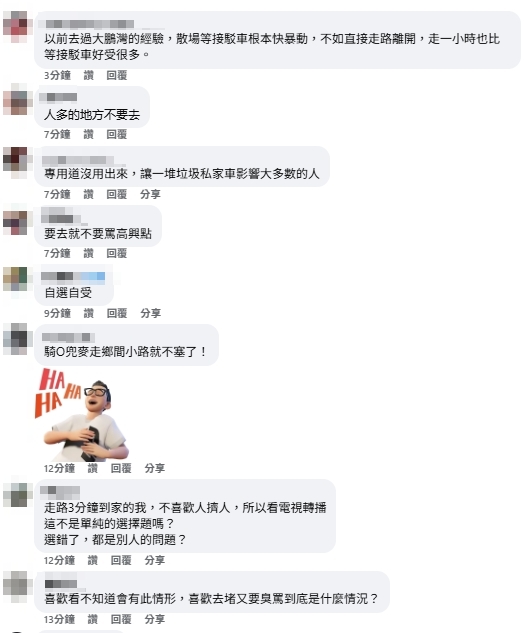Click the 3分鐘 timestamp on first comment
The width and height of the screenshot is (532, 633).
pos(57,75)
